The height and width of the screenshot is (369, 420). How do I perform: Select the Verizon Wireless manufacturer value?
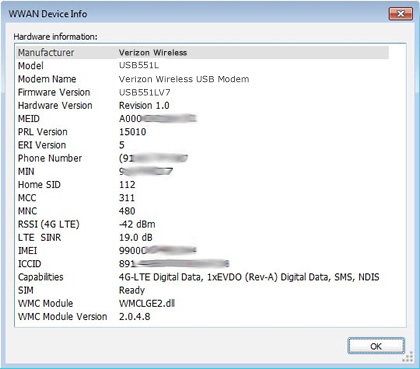[153, 53]
